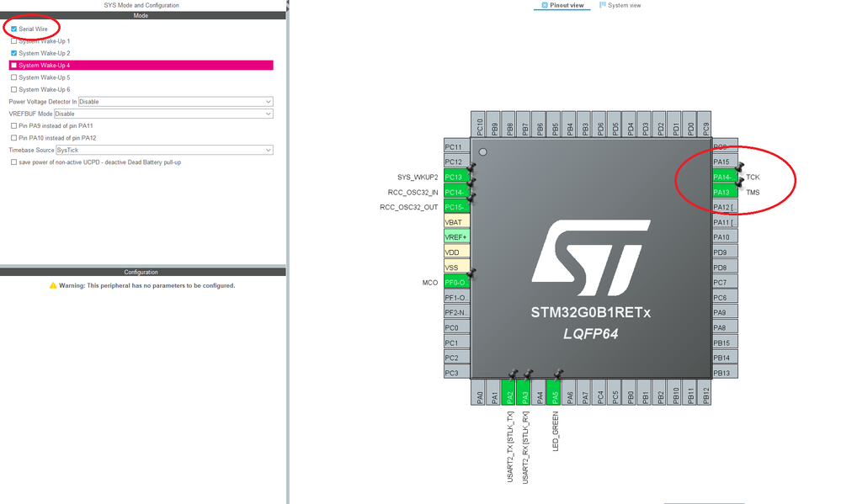Enable System Wake-Up 6 checkbox

point(14,89)
